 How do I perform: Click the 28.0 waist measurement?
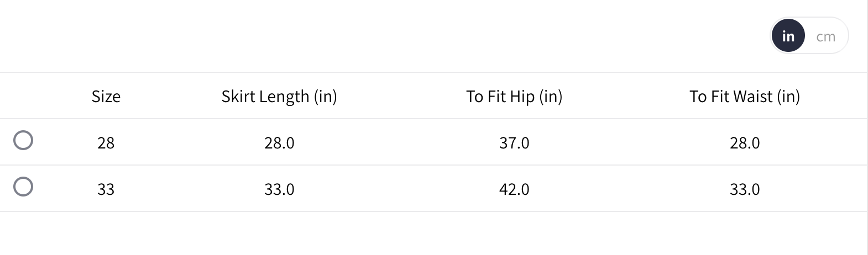745,143
